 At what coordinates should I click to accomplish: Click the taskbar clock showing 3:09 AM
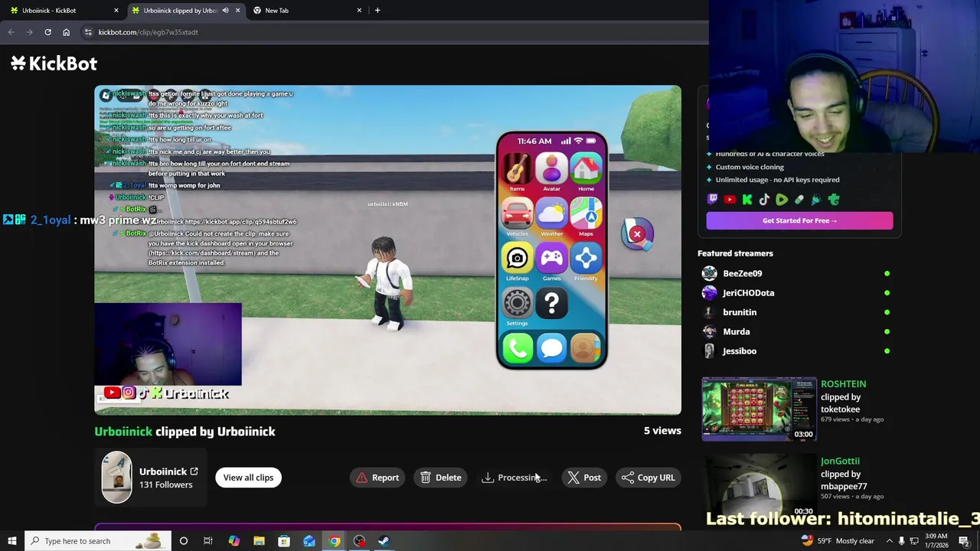pos(936,541)
